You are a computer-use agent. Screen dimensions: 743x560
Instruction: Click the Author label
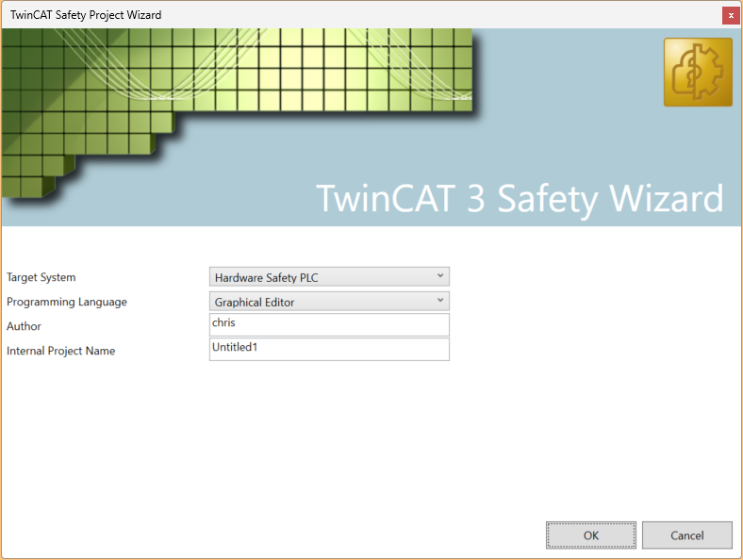pyautogui.click(x=24, y=326)
